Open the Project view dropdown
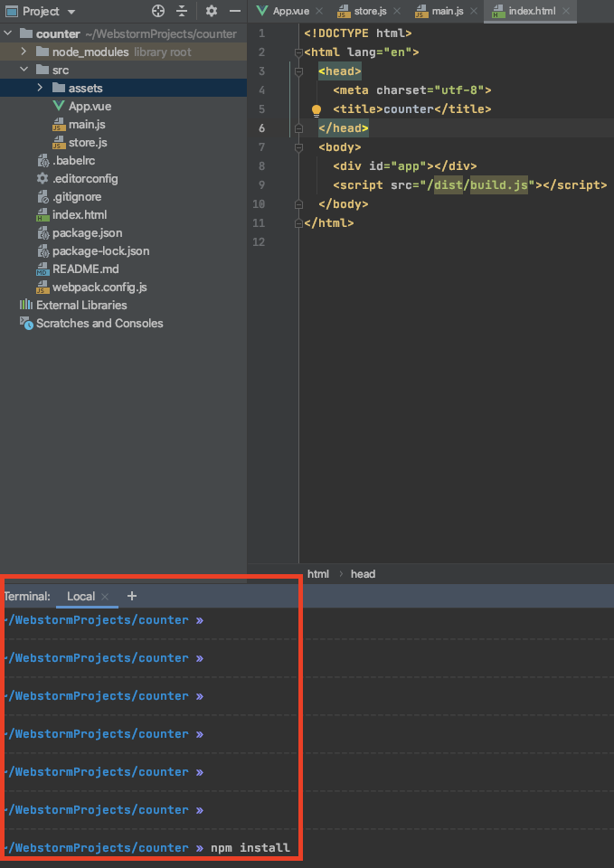 coord(71,12)
